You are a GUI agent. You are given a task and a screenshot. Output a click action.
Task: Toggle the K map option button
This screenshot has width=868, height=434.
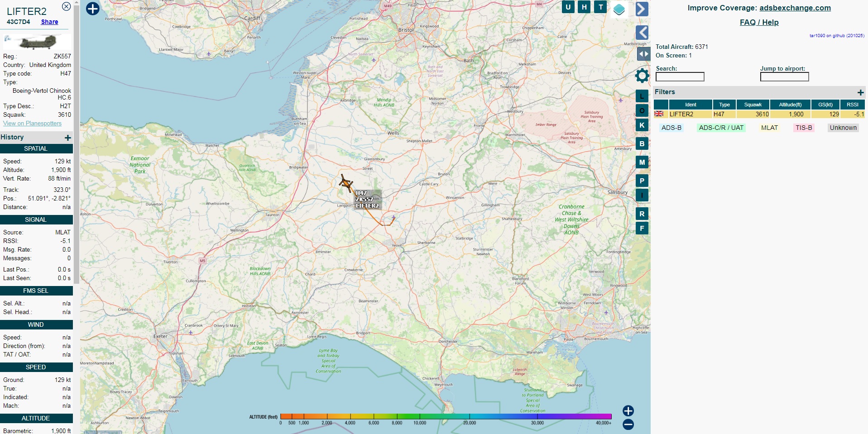(642, 125)
